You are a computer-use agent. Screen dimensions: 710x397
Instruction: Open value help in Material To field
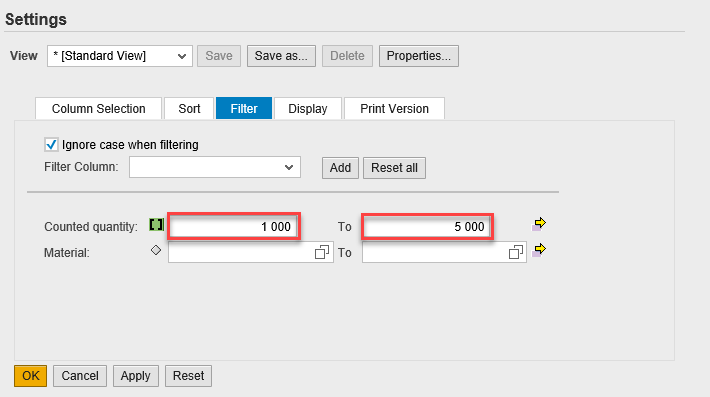click(x=516, y=252)
